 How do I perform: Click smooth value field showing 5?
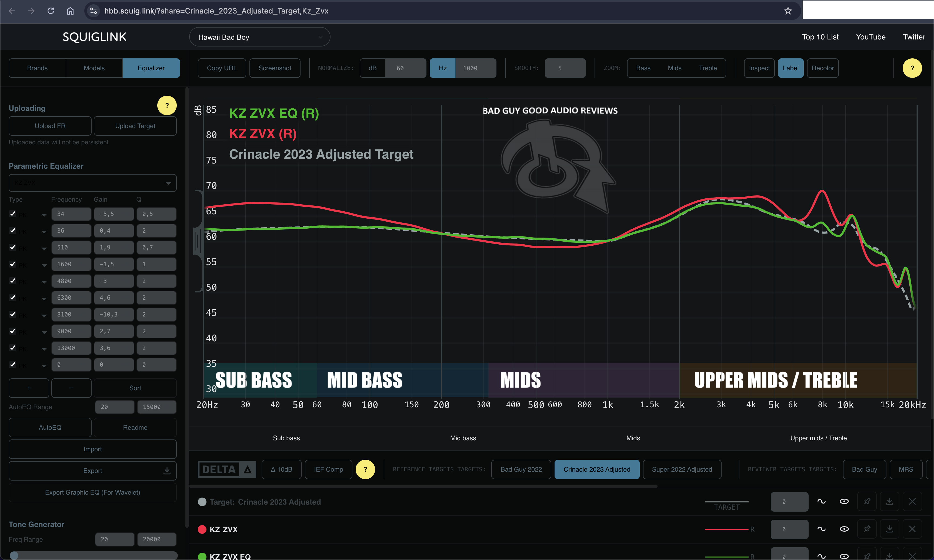(565, 68)
